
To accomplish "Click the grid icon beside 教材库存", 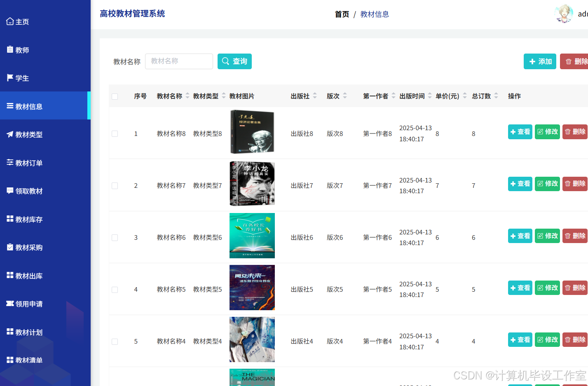I will click(x=10, y=219).
